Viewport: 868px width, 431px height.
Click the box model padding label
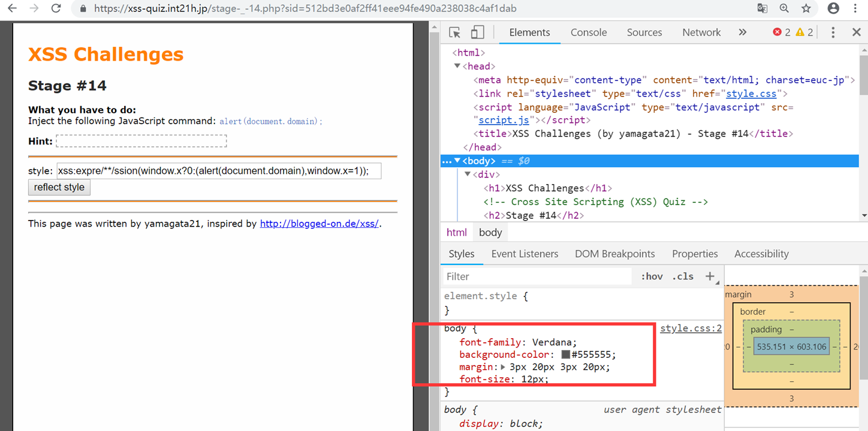(x=766, y=329)
